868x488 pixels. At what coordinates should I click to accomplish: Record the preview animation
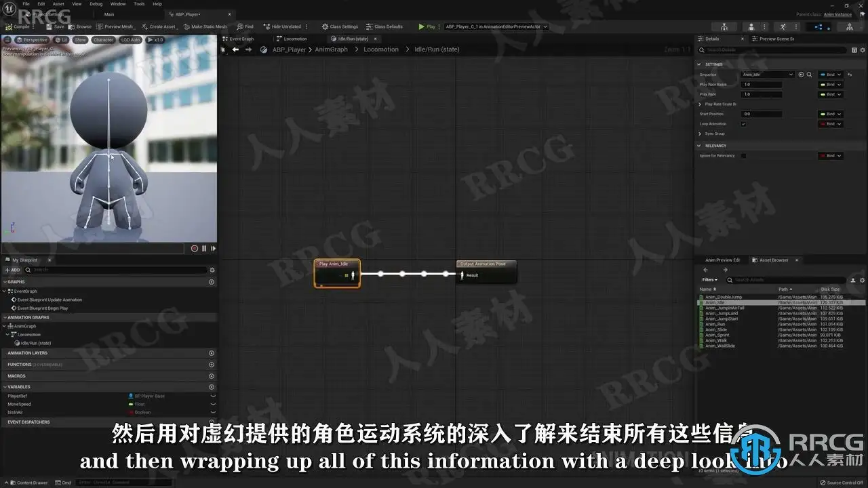(x=195, y=249)
